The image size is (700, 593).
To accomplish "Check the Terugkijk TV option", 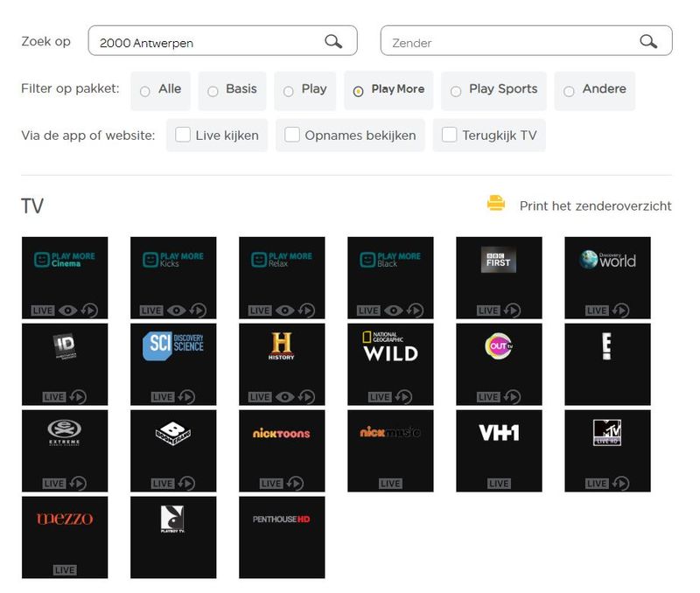I will coord(449,135).
